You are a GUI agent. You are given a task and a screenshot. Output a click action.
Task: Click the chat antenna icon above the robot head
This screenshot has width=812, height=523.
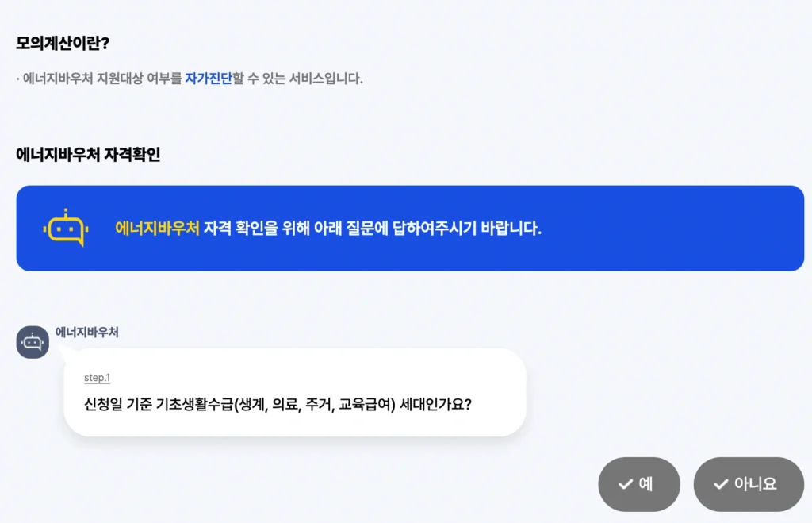click(x=67, y=210)
